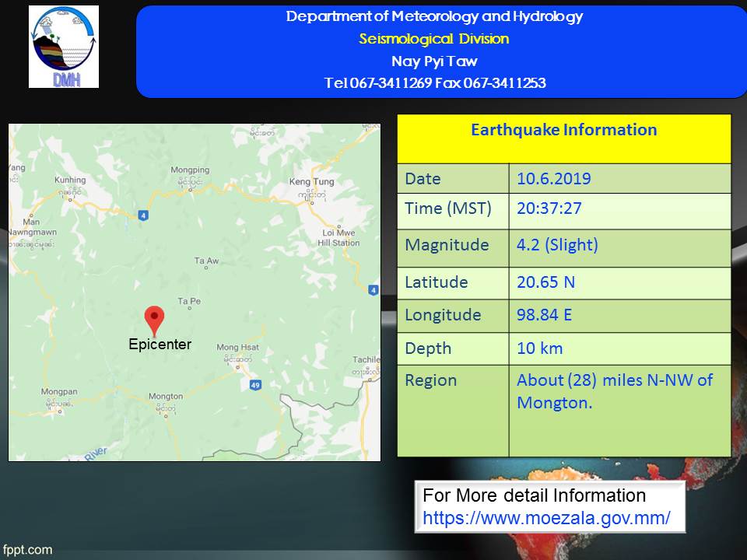747x560 pixels.
Task: Click the region text 'About (28) miles N-NW'
Action: tap(605, 380)
